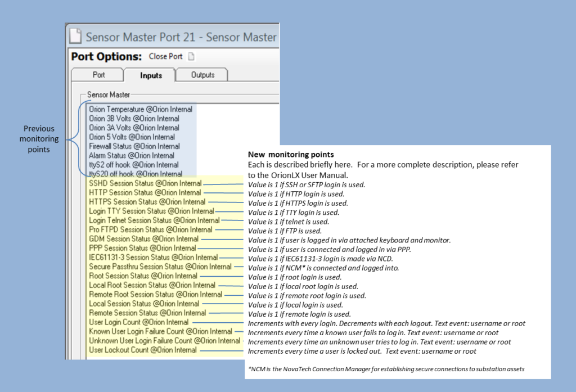Screen dimensions: 576x392
Task: Select Local Root Session Status row
Action: 152,285
